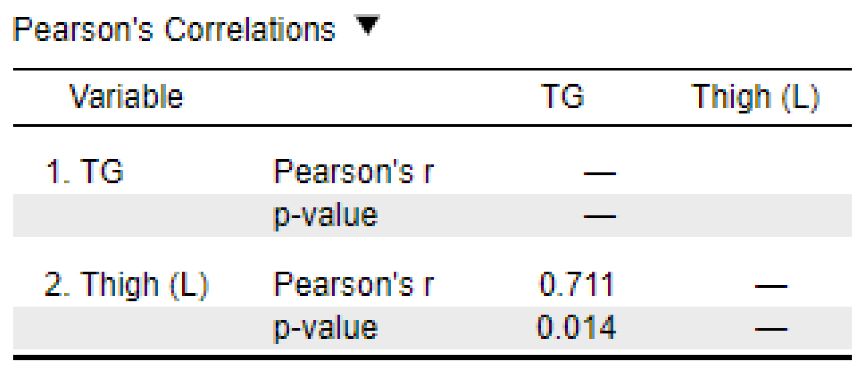Click Pearson's r label in TG row
This screenshot has height=373, width=868.
click(353, 171)
